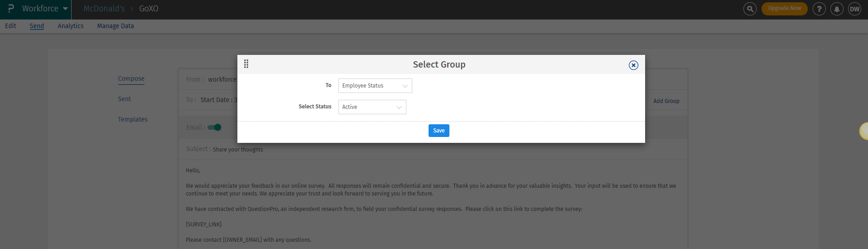Open the Manage Data tab

116,26
